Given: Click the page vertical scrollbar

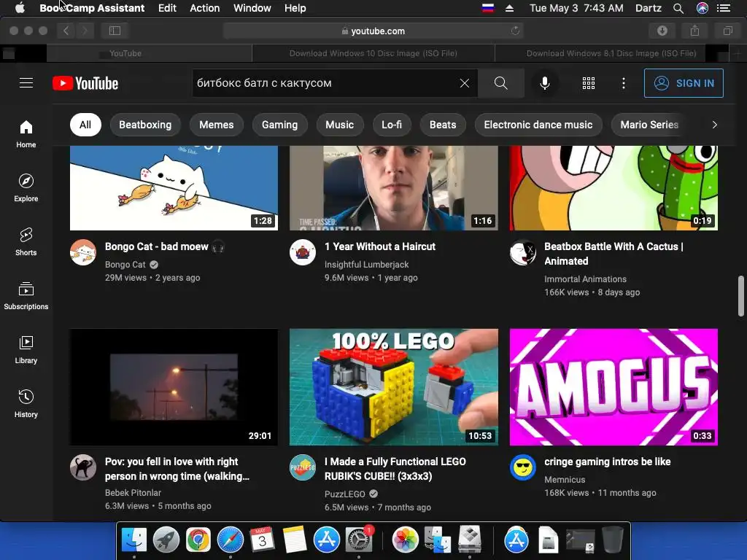Looking at the screenshot, I should (x=741, y=295).
